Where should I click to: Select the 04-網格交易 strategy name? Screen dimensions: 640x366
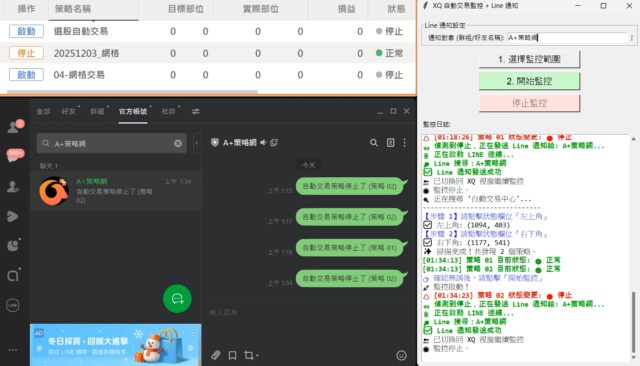click(x=79, y=75)
